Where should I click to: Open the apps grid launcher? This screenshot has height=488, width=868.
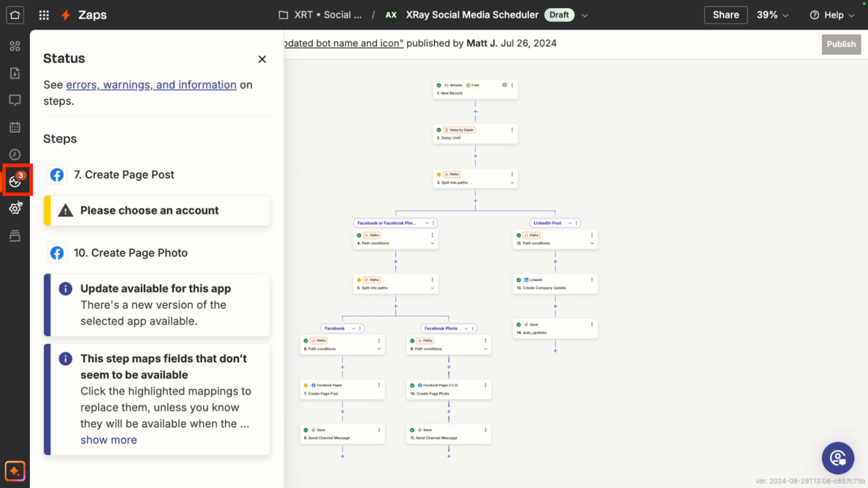[44, 15]
